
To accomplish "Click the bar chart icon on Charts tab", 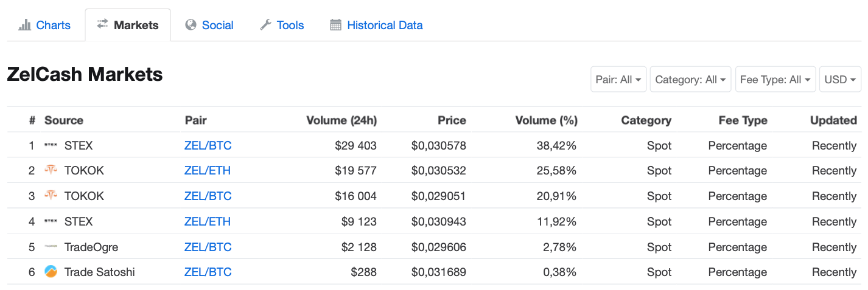I will point(24,25).
